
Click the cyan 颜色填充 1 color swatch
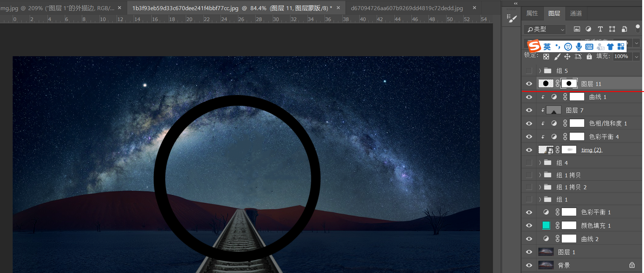pos(546,226)
